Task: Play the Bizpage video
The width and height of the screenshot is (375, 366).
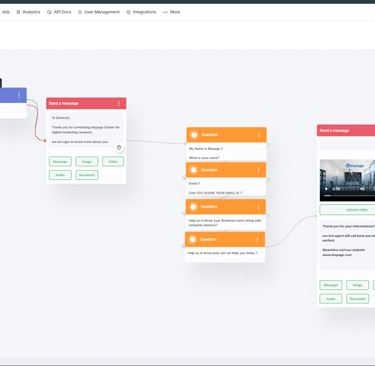Action: click(x=326, y=189)
